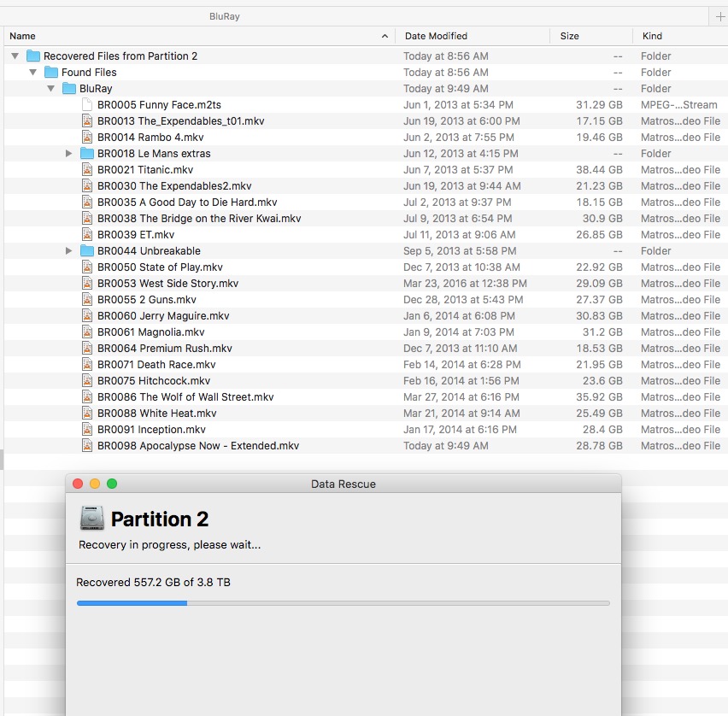Click the Recovered Files from Partition 2 folder icon
This screenshot has height=716, width=728.
coord(33,56)
